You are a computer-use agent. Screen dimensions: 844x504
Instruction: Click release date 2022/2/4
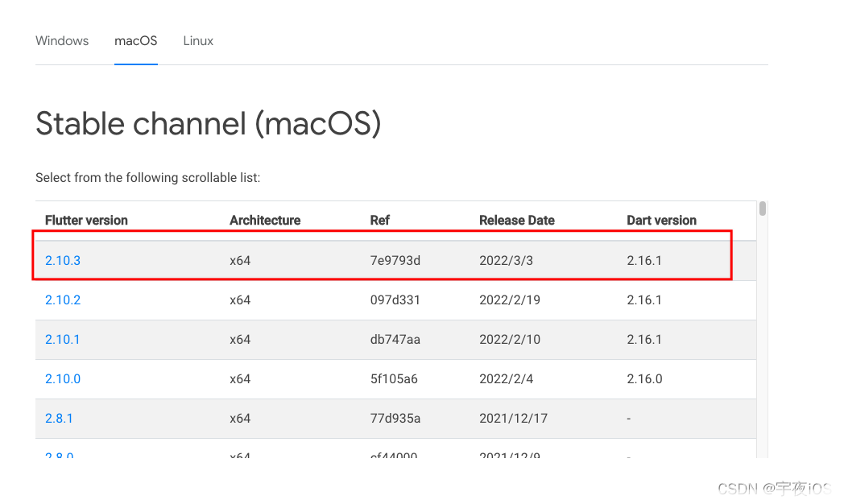tap(506, 378)
